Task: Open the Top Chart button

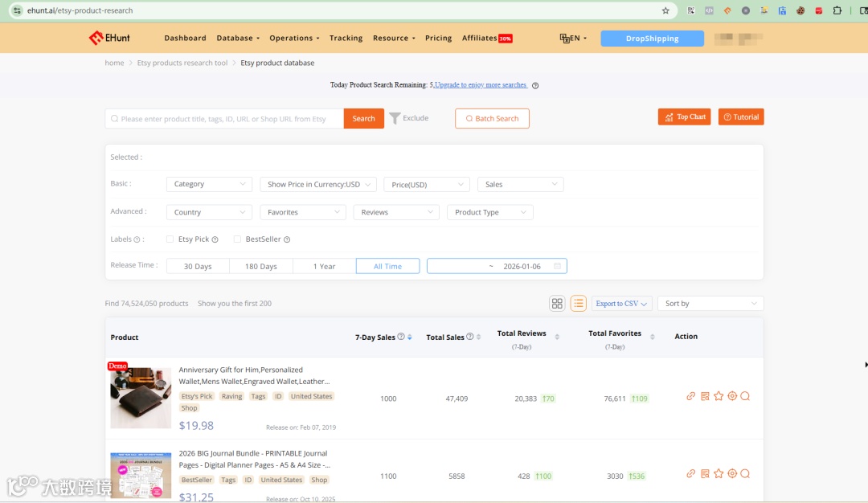Action: click(x=684, y=117)
